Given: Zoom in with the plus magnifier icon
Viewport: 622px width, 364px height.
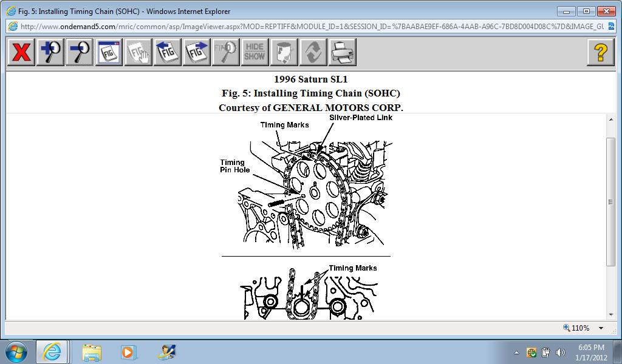Looking at the screenshot, I should tap(50, 52).
